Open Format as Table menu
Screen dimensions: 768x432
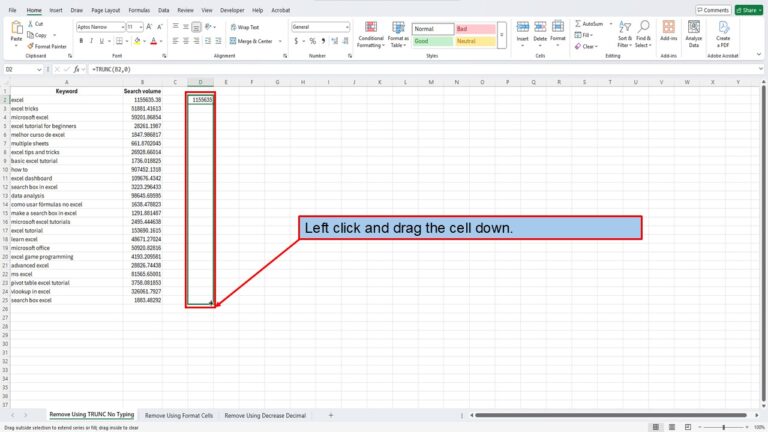(398, 34)
